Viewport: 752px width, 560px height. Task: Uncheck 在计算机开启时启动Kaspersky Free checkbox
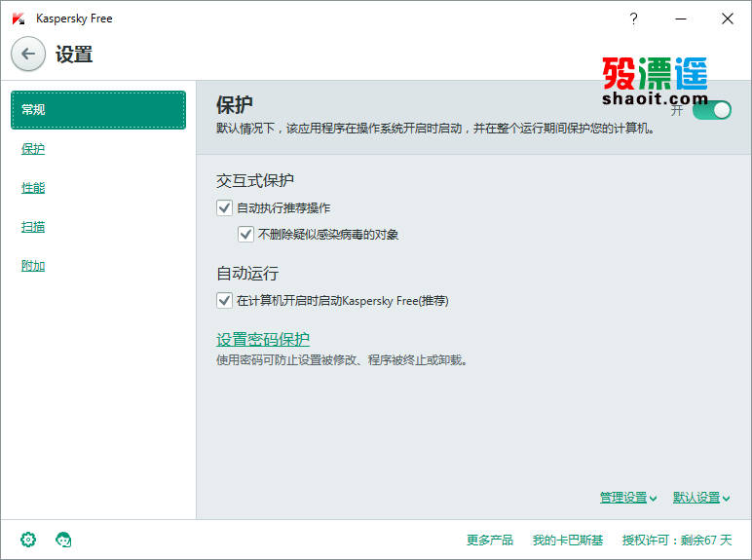pyautogui.click(x=224, y=301)
